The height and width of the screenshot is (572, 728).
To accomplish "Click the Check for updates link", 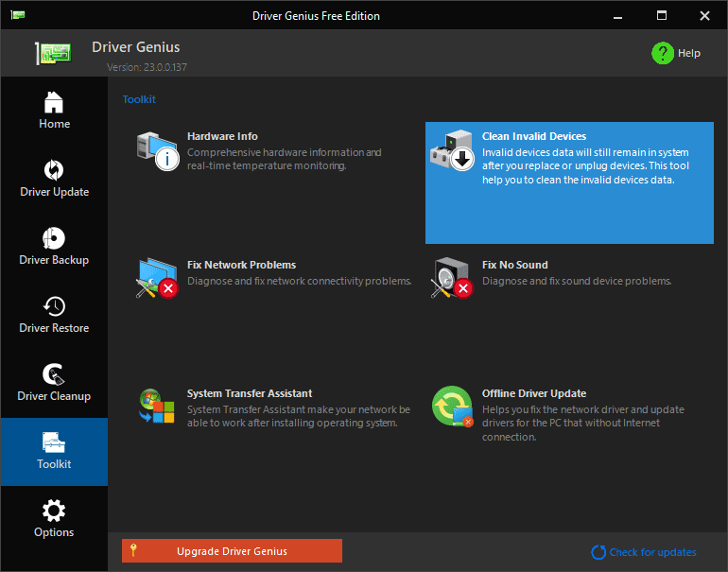I will (x=652, y=552).
